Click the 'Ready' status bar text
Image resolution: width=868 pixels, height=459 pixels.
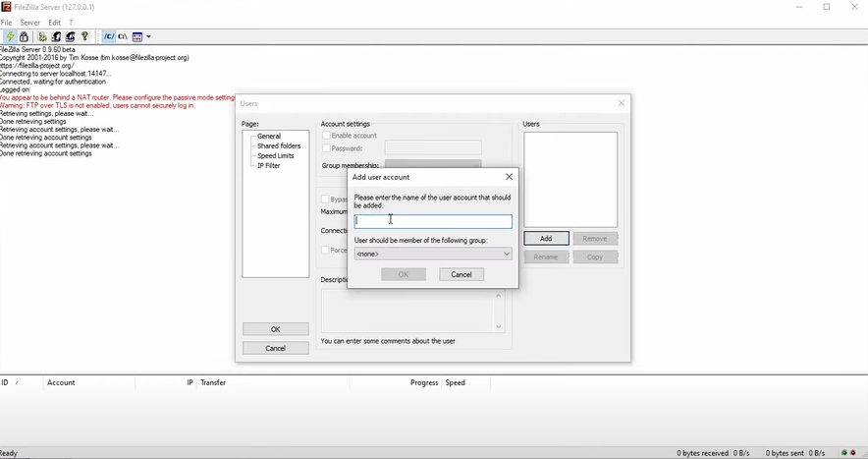[x=9, y=453]
